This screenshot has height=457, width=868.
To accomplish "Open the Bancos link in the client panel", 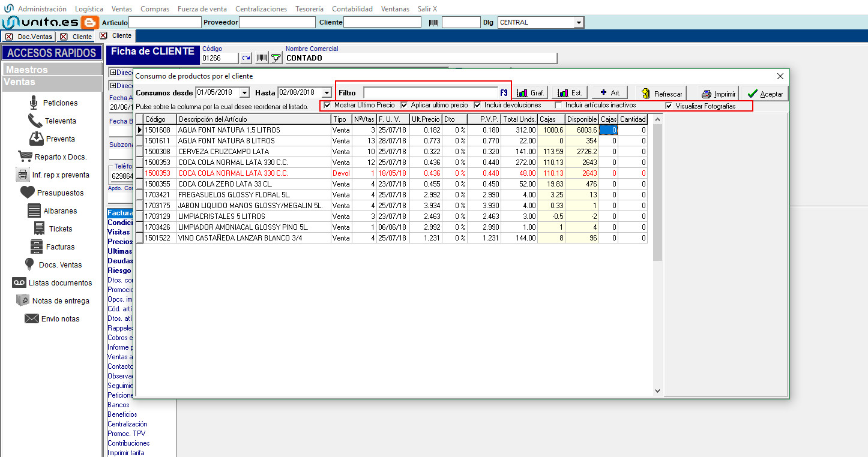I will click(x=118, y=405).
